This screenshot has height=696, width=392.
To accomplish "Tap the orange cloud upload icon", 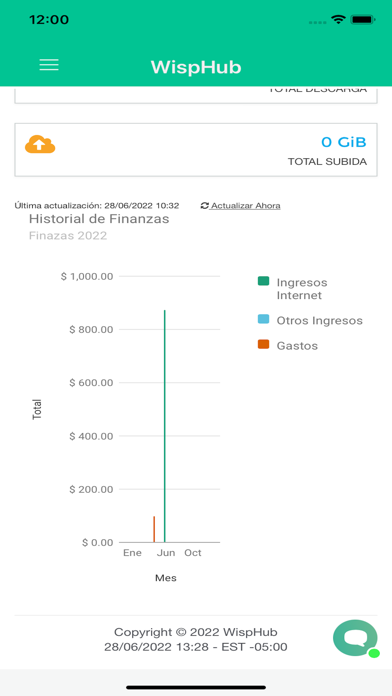I will click(40, 144).
